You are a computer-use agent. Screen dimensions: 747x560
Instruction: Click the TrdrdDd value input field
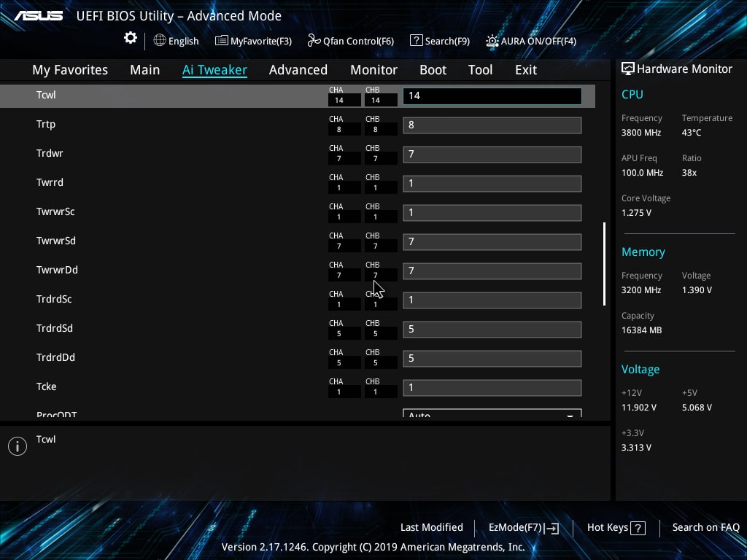click(492, 359)
